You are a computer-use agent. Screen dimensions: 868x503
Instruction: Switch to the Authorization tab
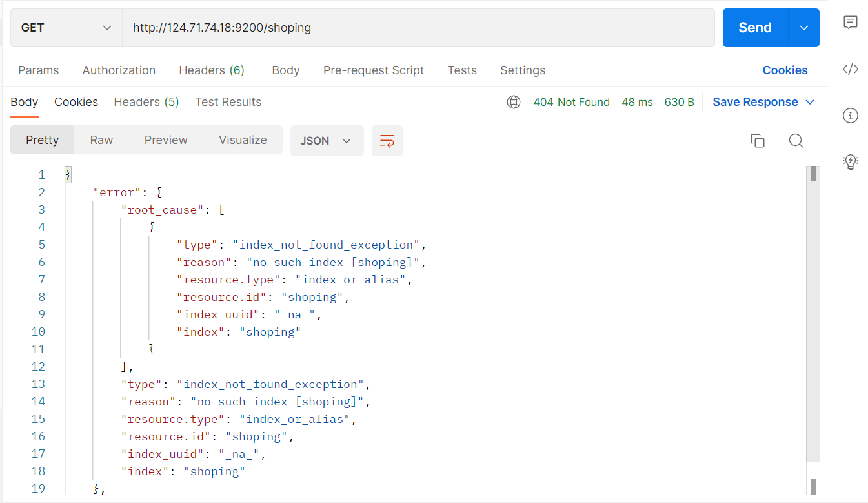(x=119, y=70)
